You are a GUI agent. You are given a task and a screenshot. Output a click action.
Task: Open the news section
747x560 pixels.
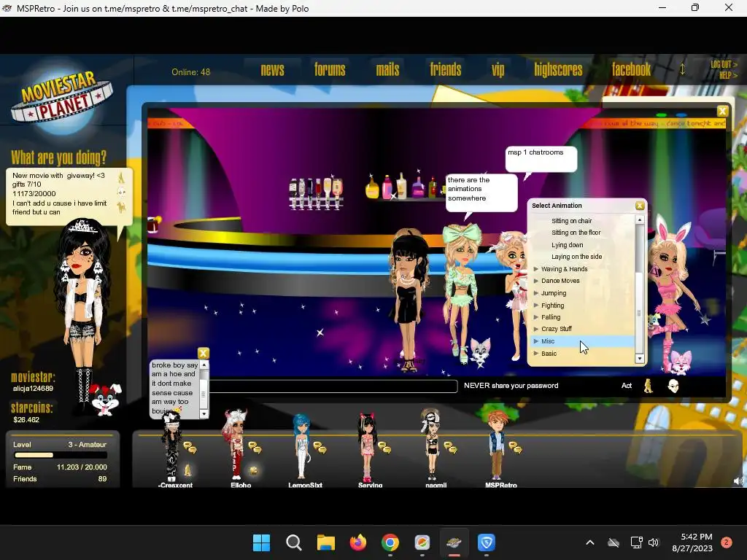tap(272, 70)
